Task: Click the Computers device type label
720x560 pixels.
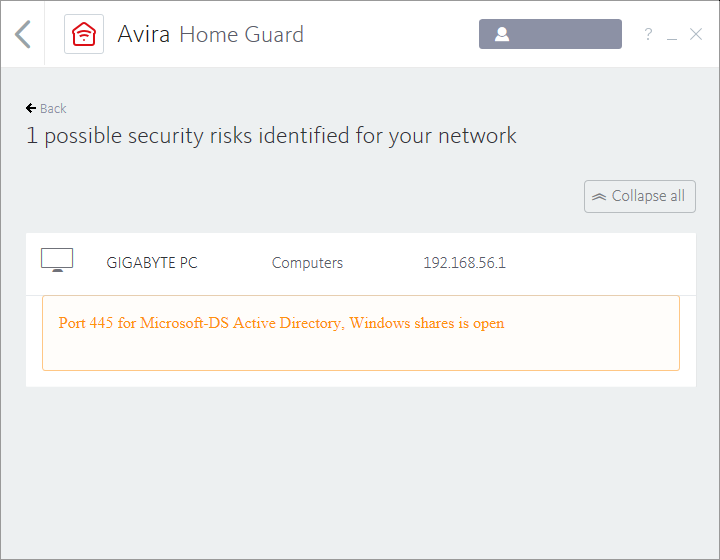Action: [x=307, y=263]
